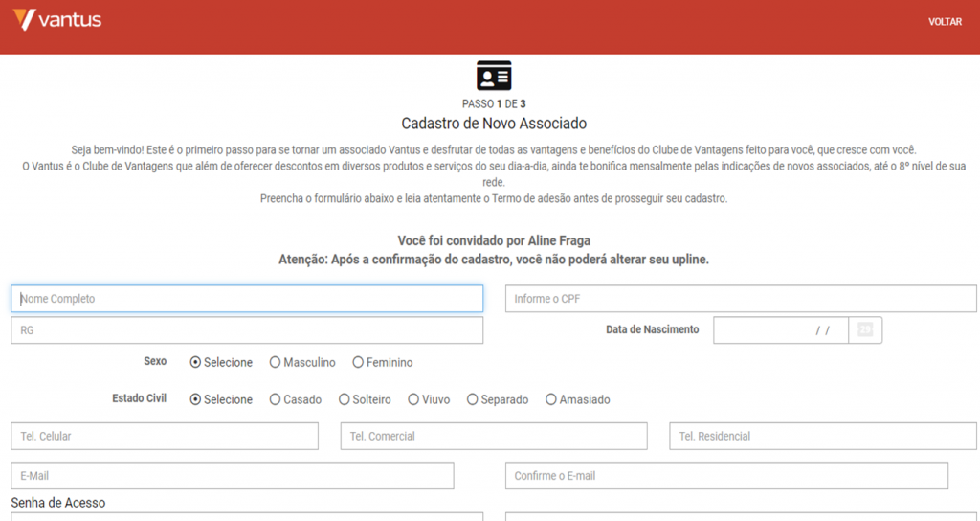The height and width of the screenshot is (521, 980).
Task: Click the Confirme o E-mail field
Action: click(x=726, y=476)
